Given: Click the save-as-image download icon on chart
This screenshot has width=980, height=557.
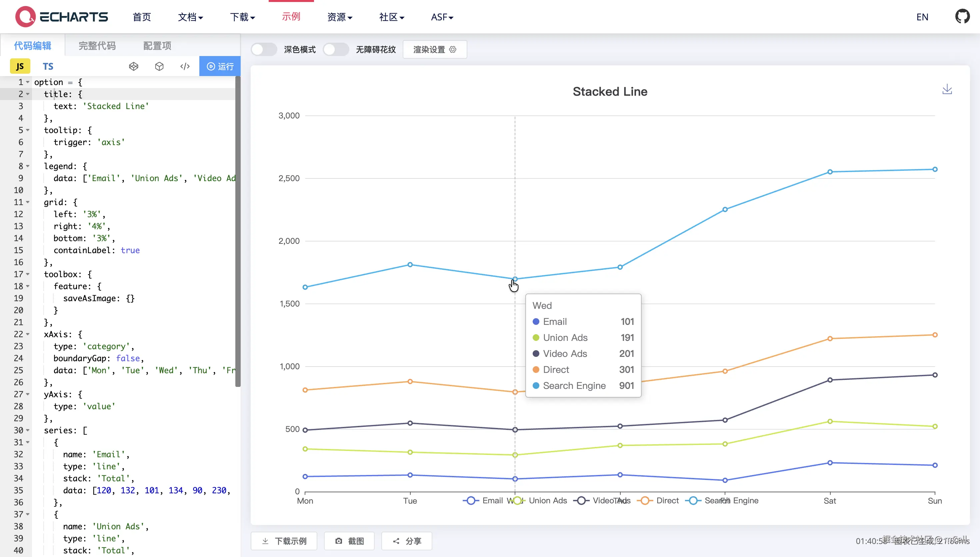Looking at the screenshot, I should point(947,89).
